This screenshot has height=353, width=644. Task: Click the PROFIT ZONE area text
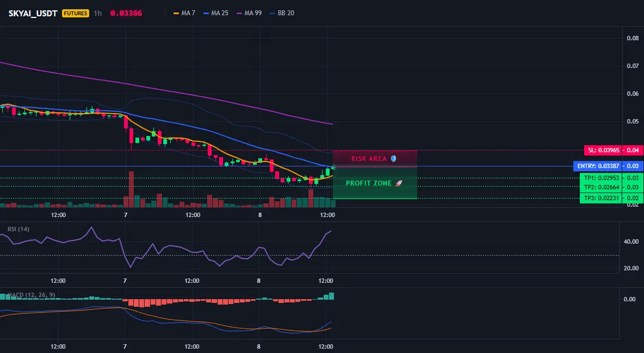click(369, 183)
